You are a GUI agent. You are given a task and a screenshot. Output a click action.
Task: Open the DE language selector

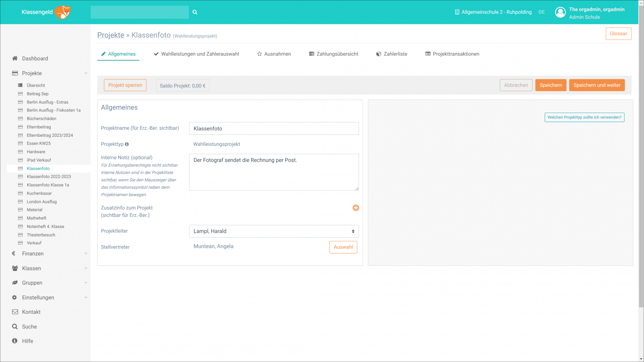pos(541,12)
